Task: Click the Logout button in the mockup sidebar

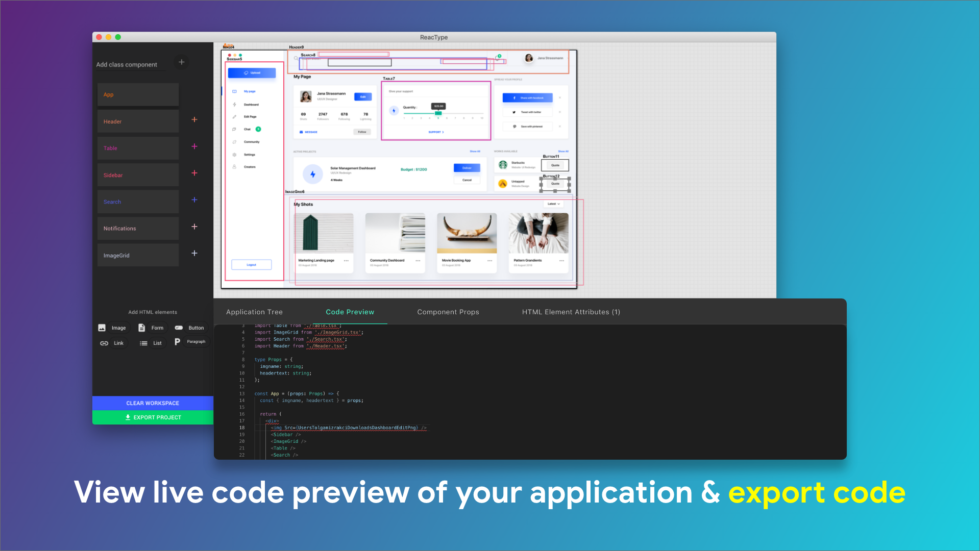Action: 252,265
